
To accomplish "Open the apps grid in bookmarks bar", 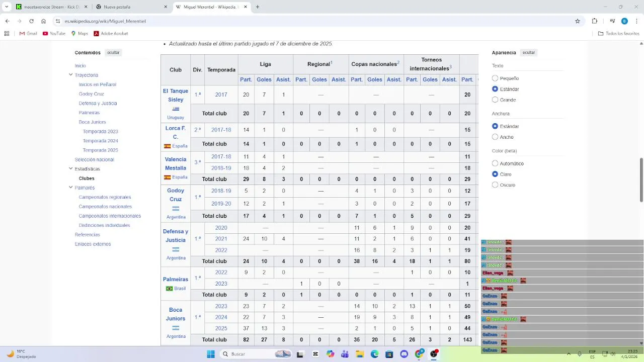I will click(x=7, y=33).
